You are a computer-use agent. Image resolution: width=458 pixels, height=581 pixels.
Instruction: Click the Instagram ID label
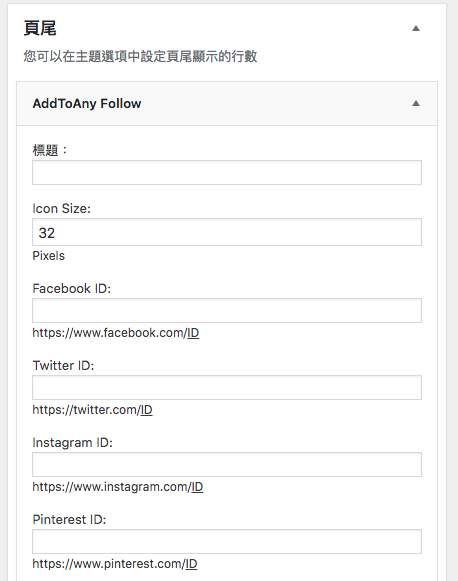point(72,443)
